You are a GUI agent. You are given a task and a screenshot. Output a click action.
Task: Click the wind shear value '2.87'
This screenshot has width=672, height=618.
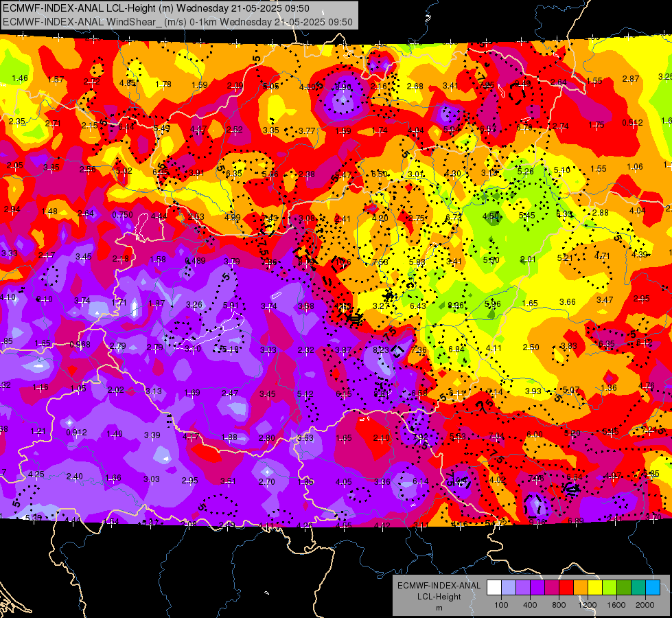[x=631, y=78]
